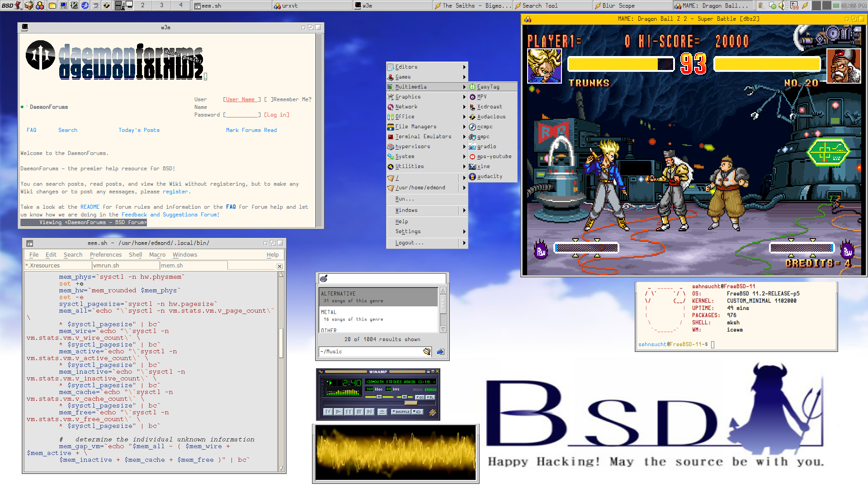Click the Winamp seek position bar
Screen dimensions: 868x488
click(380, 403)
